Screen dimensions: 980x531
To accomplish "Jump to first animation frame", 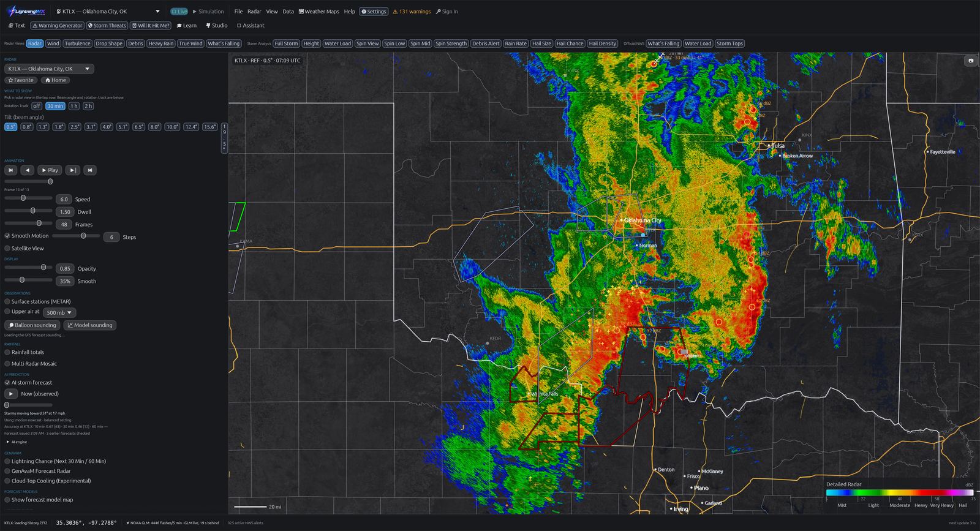I will [x=10, y=170].
